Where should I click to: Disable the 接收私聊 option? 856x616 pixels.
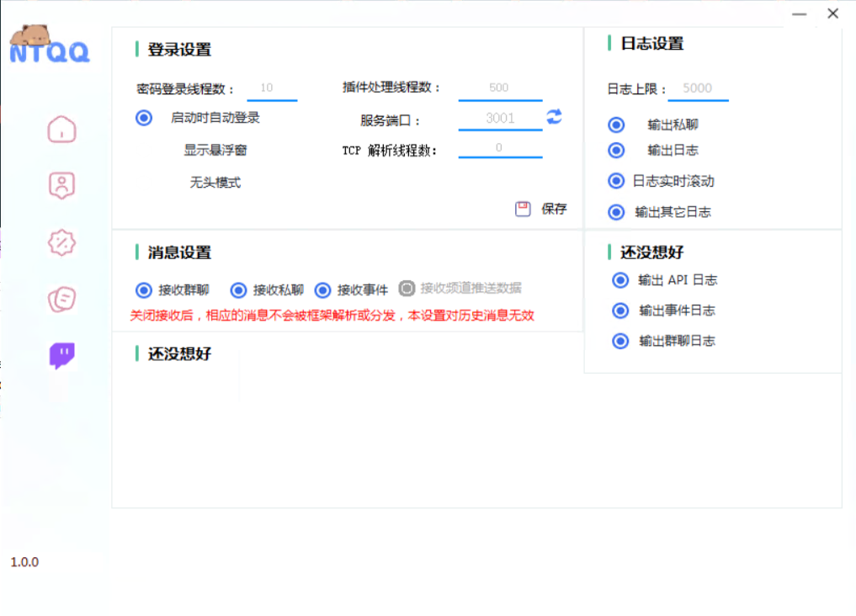tap(238, 288)
